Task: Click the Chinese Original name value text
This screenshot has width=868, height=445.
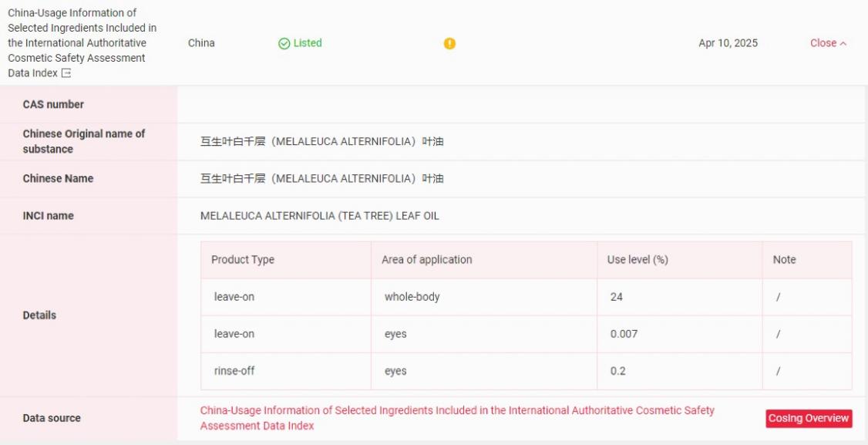Action: 321,142
